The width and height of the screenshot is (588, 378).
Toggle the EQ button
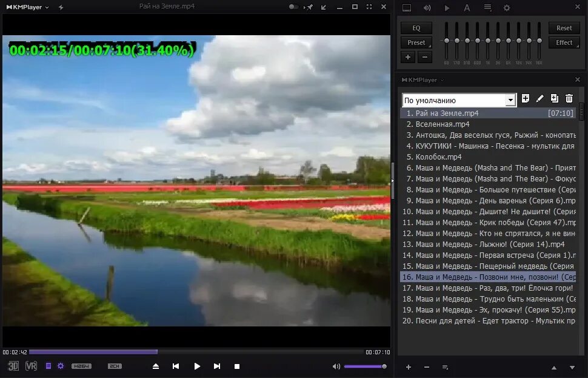click(x=416, y=28)
